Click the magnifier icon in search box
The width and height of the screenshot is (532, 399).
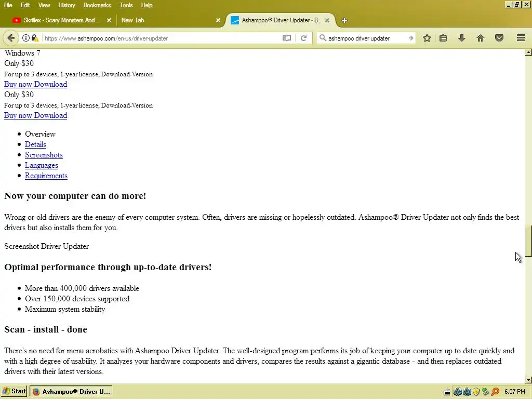[x=323, y=38]
